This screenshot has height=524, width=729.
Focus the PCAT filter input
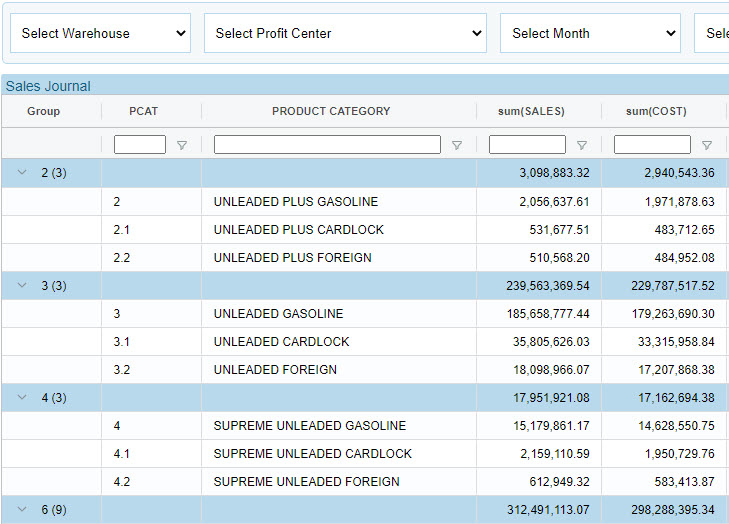(140, 144)
